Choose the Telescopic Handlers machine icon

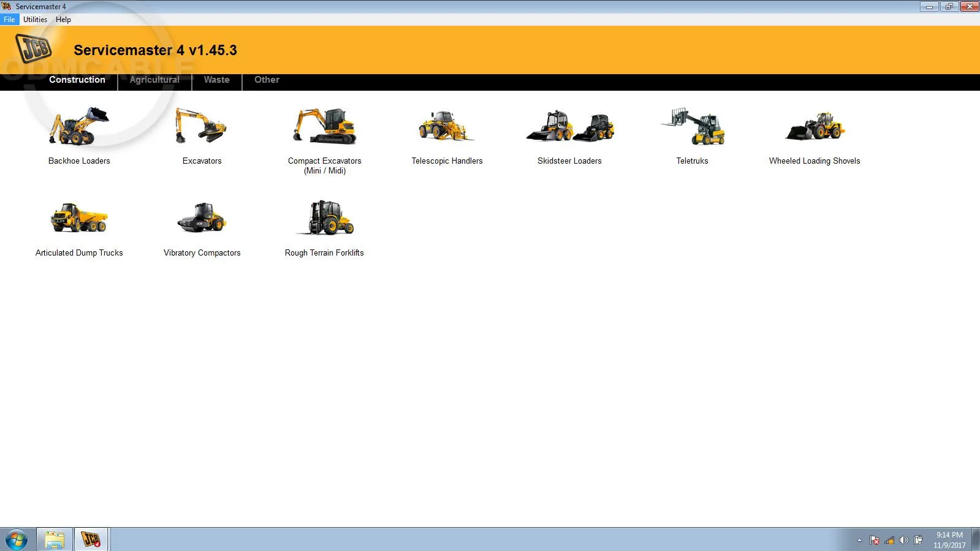point(447,126)
